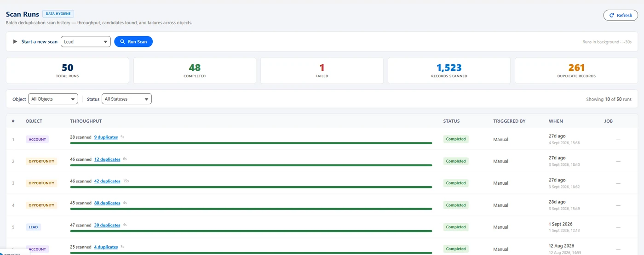Click the Opportunity tag in row 3

pos(41,183)
